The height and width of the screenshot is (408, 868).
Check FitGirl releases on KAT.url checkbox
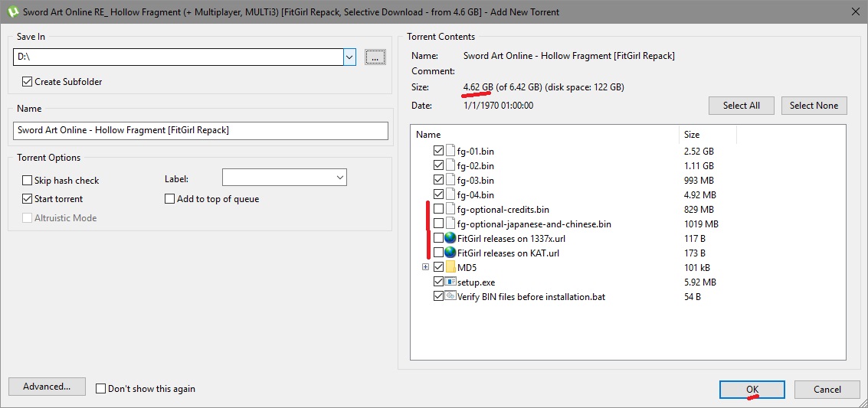point(438,253)
